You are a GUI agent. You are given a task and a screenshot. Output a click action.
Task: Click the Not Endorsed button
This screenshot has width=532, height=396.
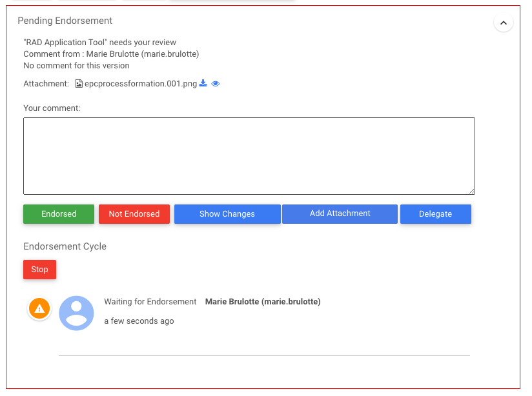click(134, 214)
